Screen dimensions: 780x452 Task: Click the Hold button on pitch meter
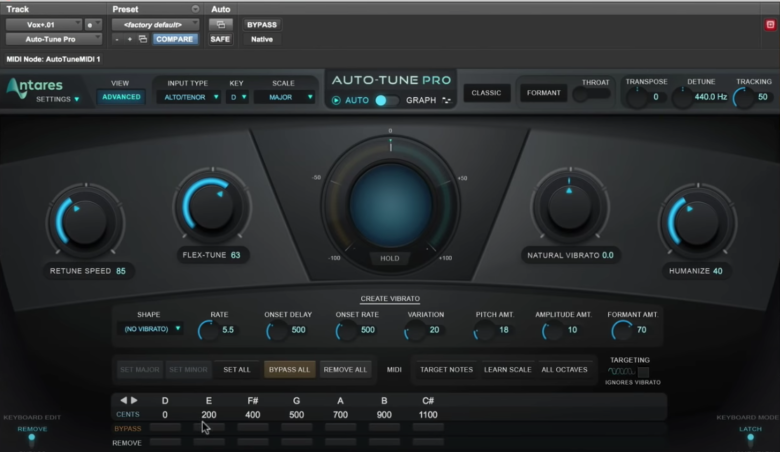tap(390, 258)
